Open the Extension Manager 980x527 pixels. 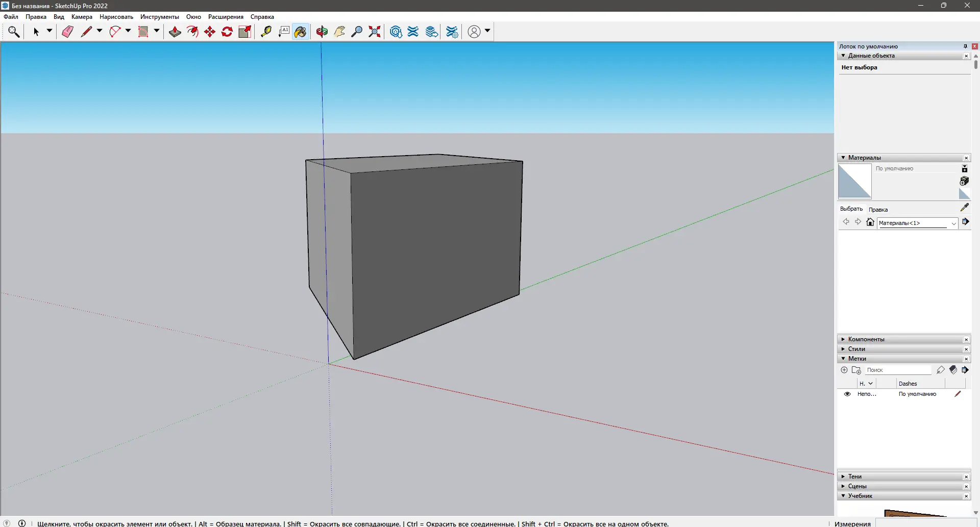coord(452,32)
